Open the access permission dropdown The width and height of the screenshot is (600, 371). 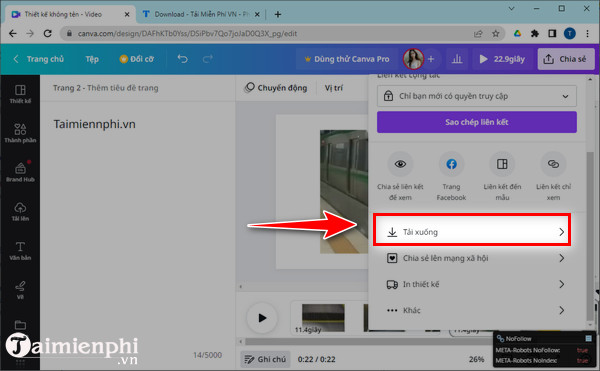point(476,96)
